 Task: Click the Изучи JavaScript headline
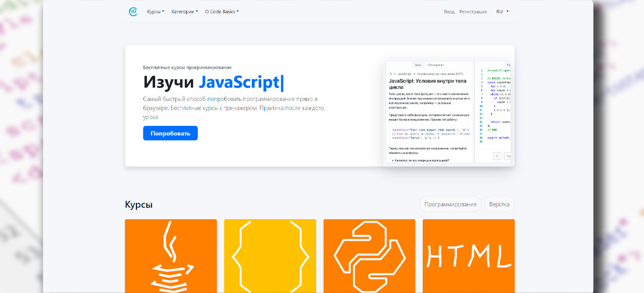[x=214, y=83]
